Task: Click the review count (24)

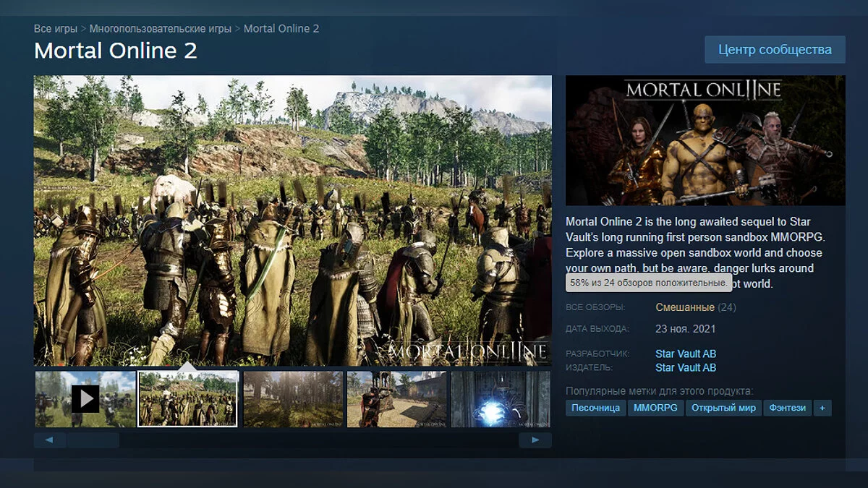Action: click(727, 307)
